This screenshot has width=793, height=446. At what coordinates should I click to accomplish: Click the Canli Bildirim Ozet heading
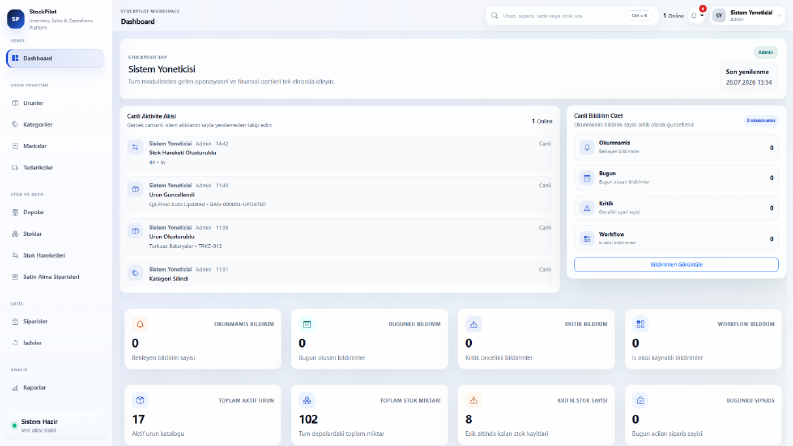coord(598,116)
